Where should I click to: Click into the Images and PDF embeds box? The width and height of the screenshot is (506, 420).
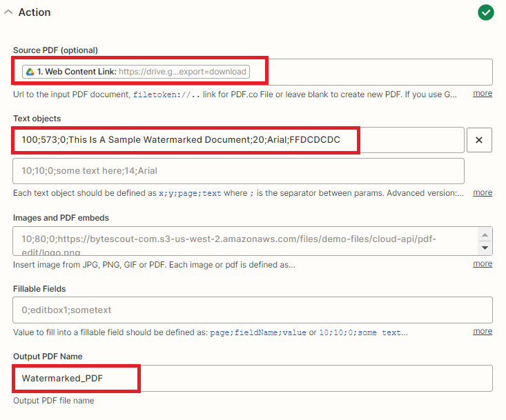pyautogui.click(x=242, y=241)
